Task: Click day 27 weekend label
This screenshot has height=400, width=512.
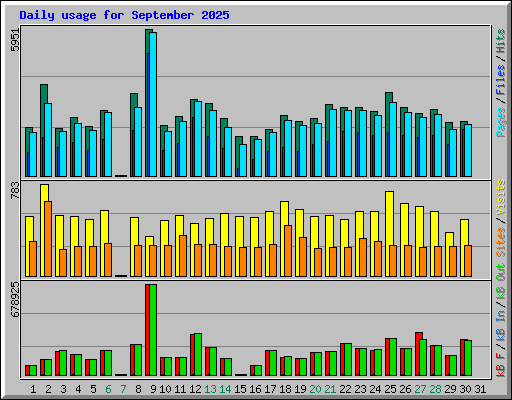Action: 420,389
